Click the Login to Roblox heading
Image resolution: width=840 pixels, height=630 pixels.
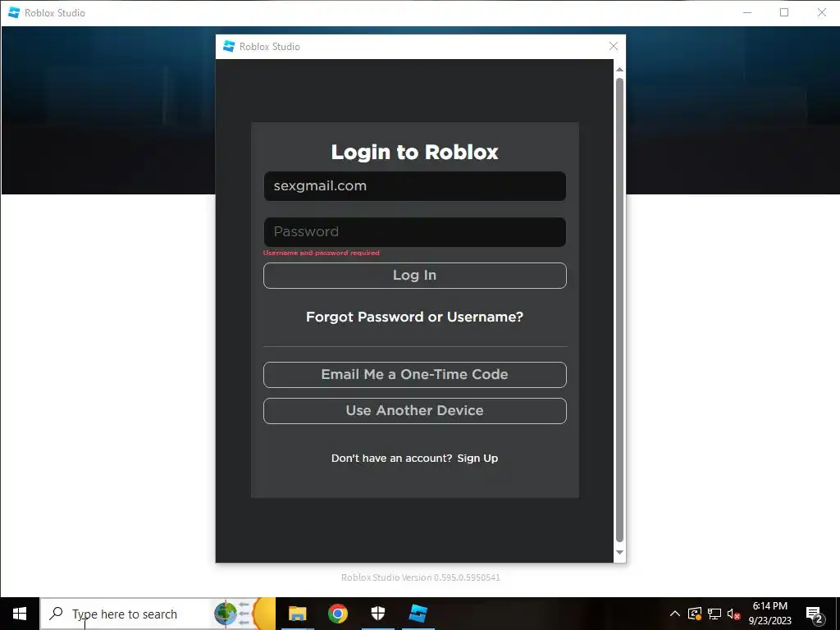(x=414, y=152)
